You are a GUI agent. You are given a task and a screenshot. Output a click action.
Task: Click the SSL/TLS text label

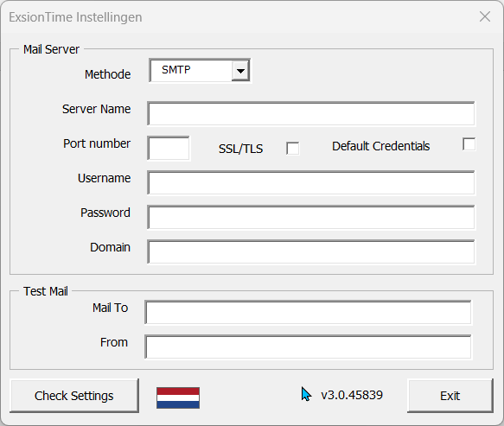[240, 149]
